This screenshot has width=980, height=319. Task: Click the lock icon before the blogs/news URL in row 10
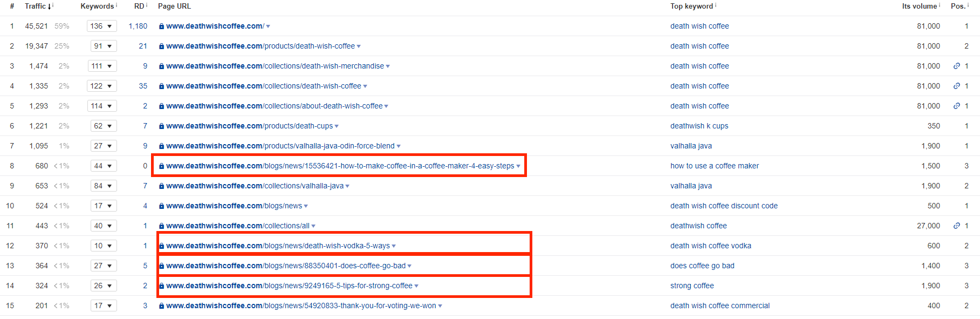point(161,206)
